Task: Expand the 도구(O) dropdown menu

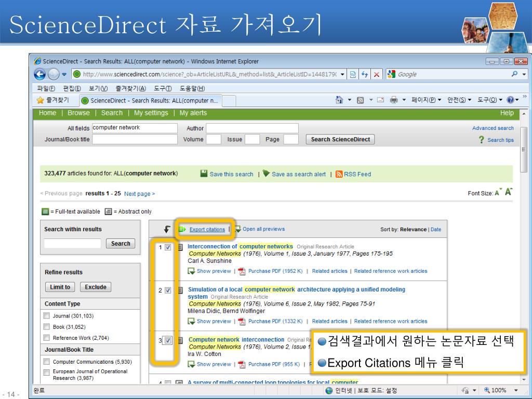Action: click(x=489, y=100)
